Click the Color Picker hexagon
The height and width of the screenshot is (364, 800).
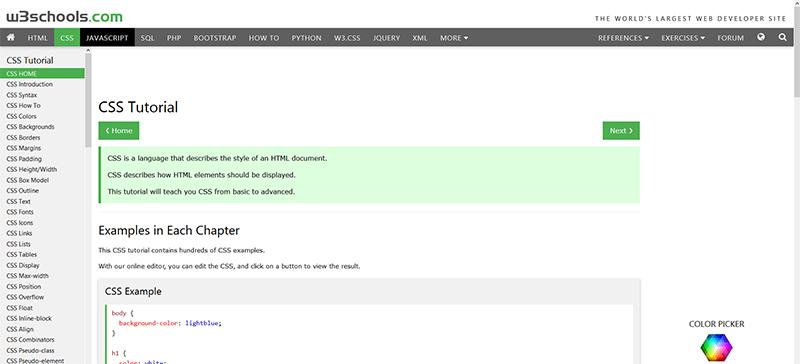[716, 348]
